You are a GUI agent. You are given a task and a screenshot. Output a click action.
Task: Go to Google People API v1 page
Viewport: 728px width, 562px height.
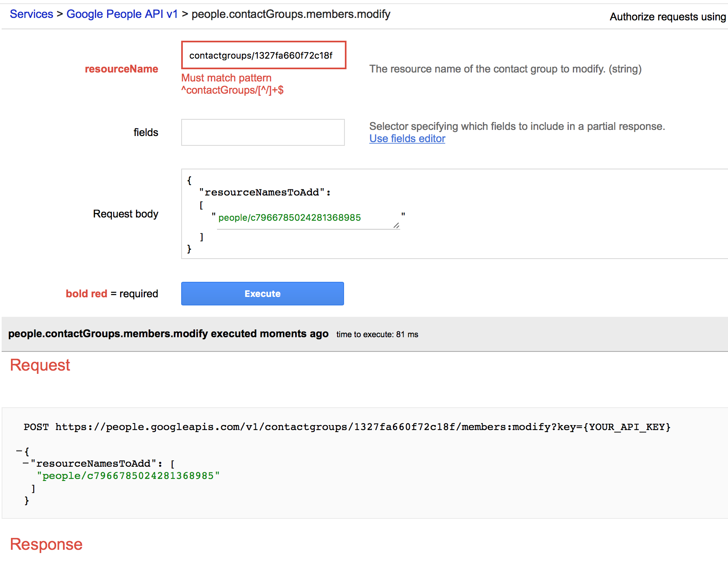coord(122,14)
